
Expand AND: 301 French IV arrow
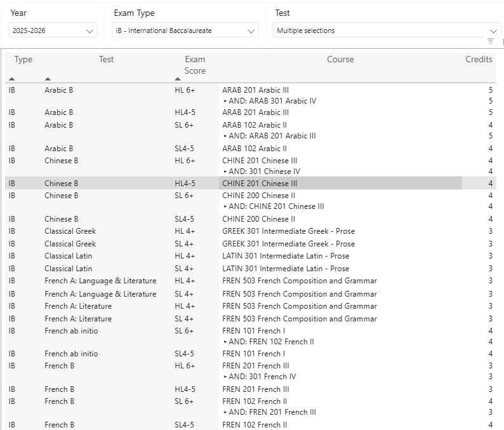tap(225, 377)
